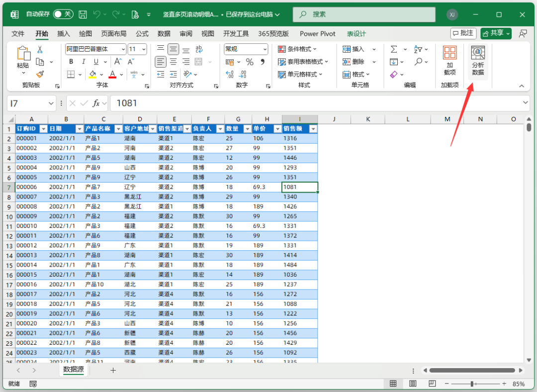Image resolution: width=537 pixels, height=392 pixels.
Task: Click Decrease Decimal icon
Action: tap(243, 74)
